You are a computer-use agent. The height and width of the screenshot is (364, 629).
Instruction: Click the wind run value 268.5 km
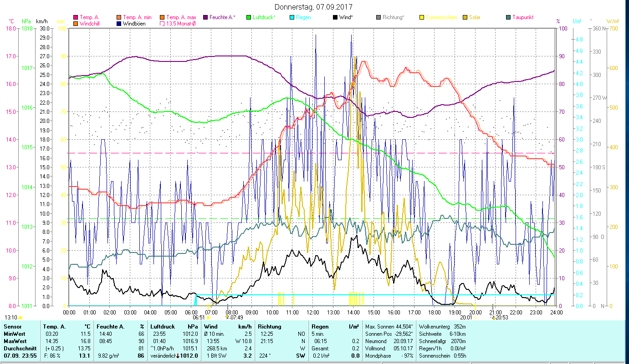pyautogui.click(x=217, y=349)
